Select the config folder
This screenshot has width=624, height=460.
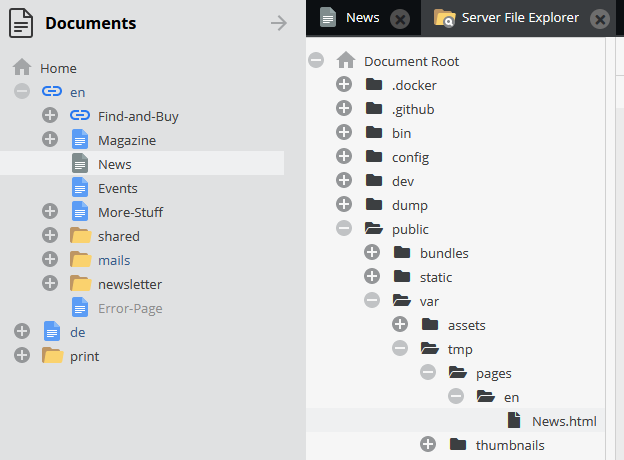(x=410, y=157)
